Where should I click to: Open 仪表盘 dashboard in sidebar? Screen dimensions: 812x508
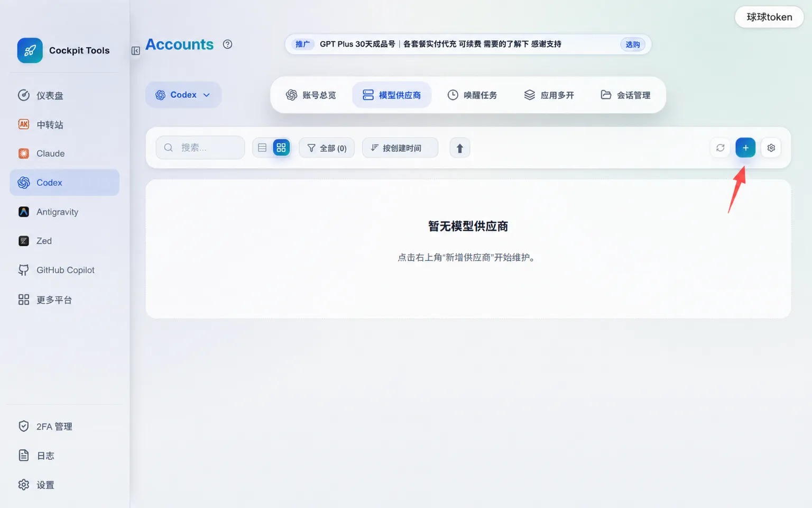[64, 95]
